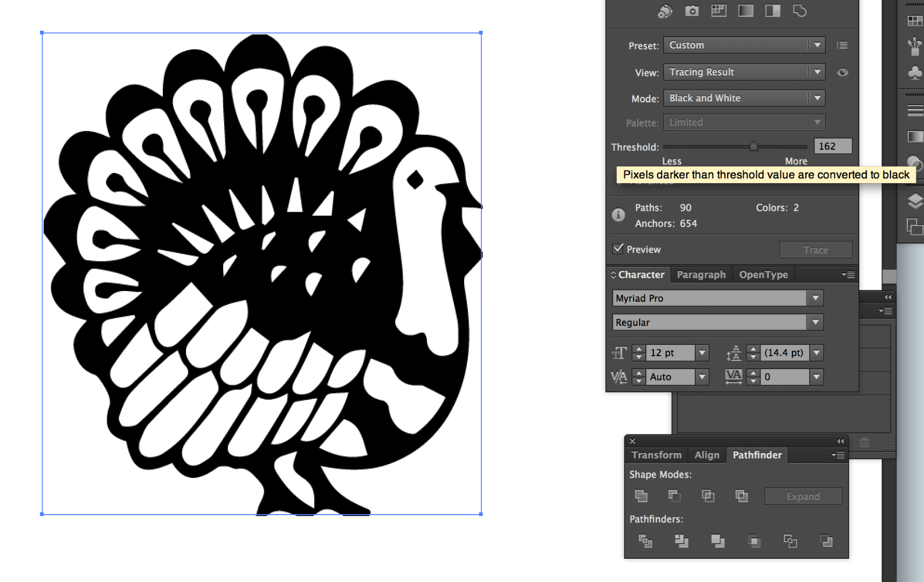Open the Gradient panel from the dock
924x582 pixels.
[915, 137]
